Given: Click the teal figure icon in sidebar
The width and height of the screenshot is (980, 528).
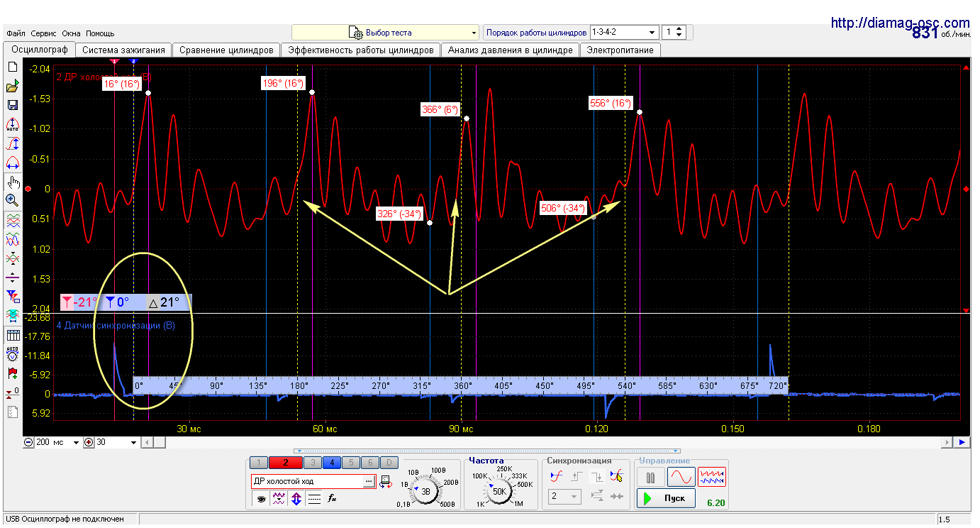Looking at the screenshot, I should [x=12, y=314].
